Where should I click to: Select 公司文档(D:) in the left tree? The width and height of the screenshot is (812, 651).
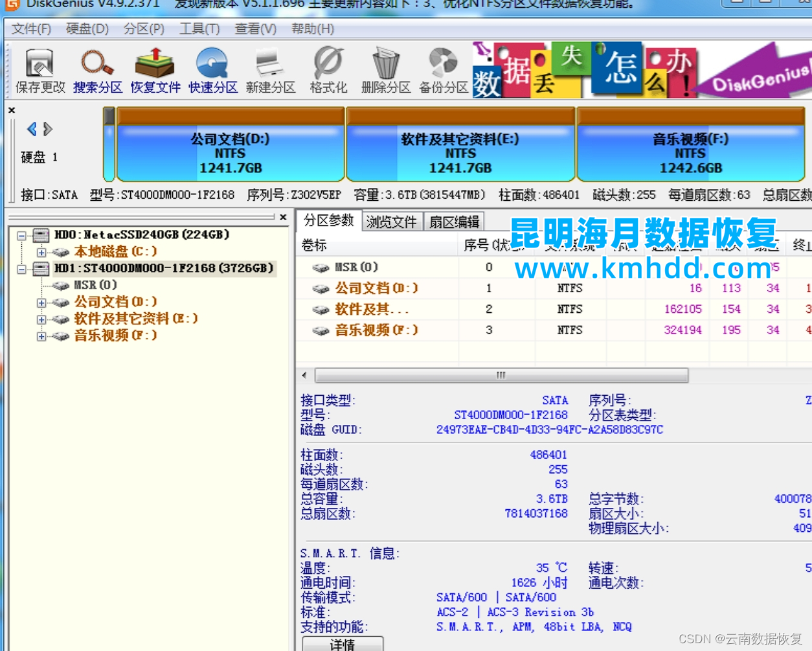(x=115, y=302)
